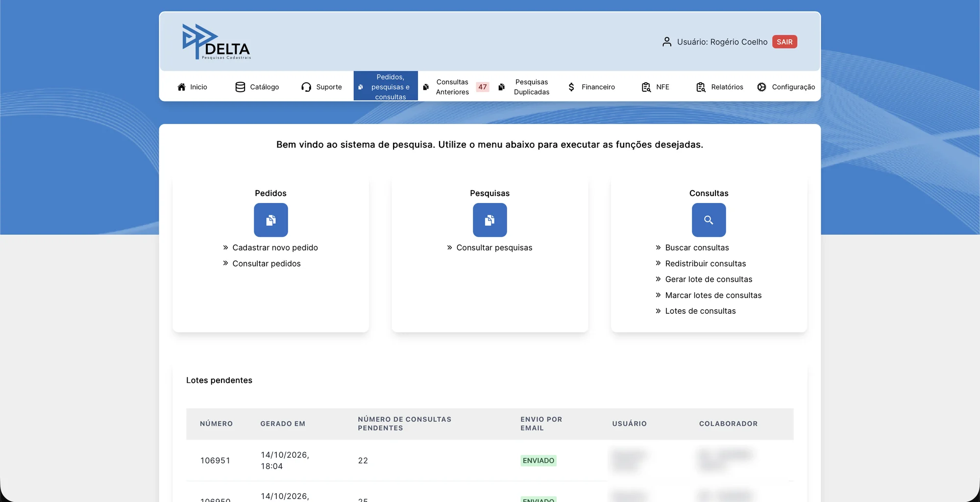Click the report icon beside Relatórios
This screenshot has width=980, height=502.
pos(701,87)
